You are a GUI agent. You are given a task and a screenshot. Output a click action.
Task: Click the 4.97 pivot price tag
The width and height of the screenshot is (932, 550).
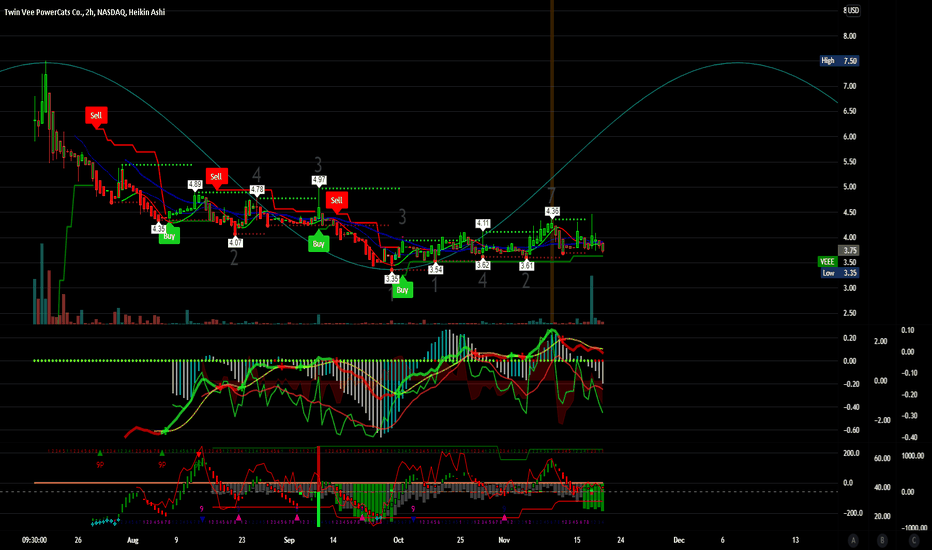coord(319,180)
